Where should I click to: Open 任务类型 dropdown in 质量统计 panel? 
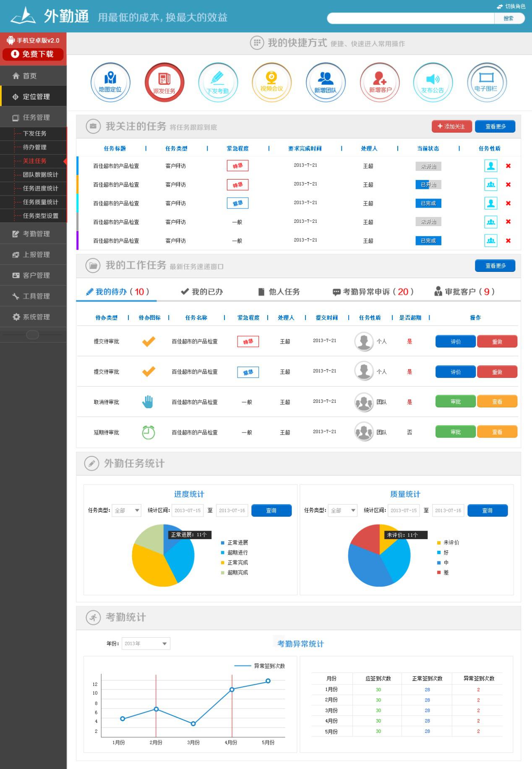tap(342, 511)
